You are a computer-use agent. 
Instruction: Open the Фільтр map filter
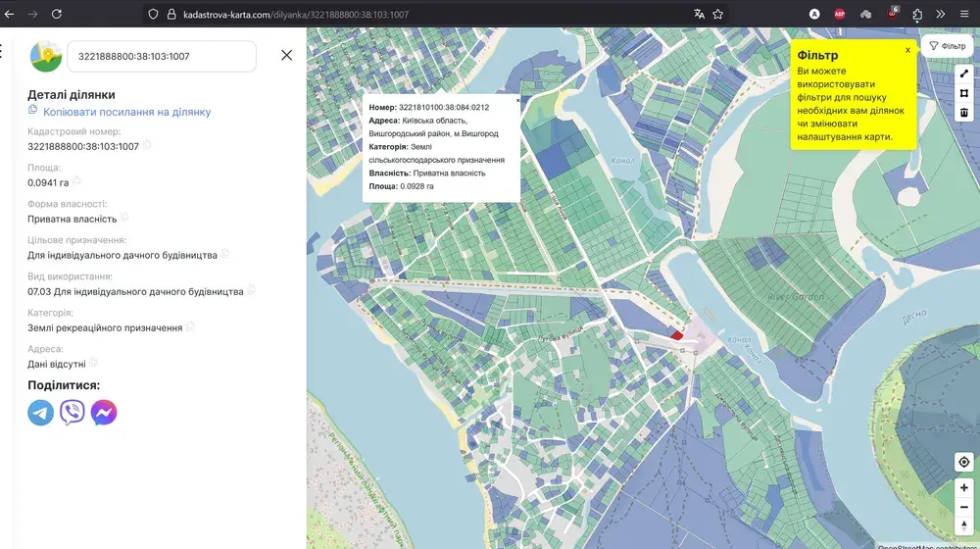[x=948, y=46]
